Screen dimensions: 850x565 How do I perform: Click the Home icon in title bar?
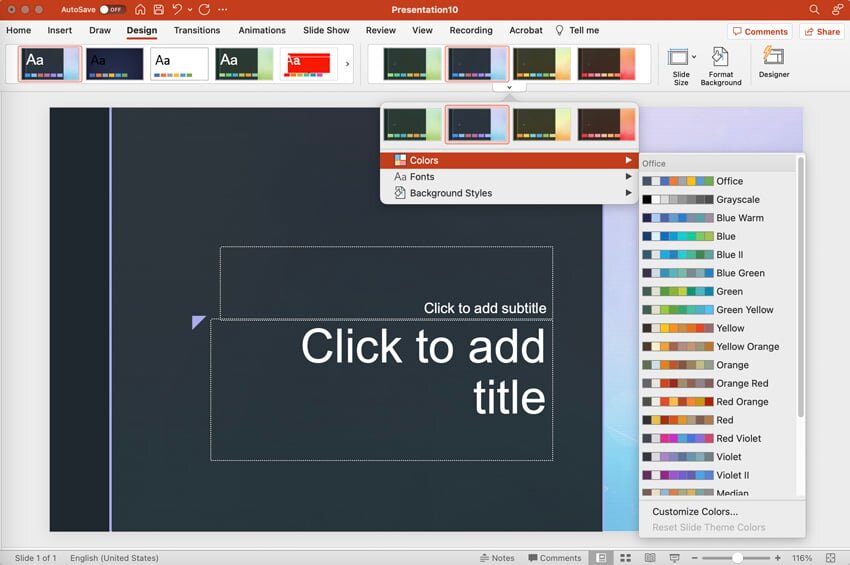tap(139, 9)
